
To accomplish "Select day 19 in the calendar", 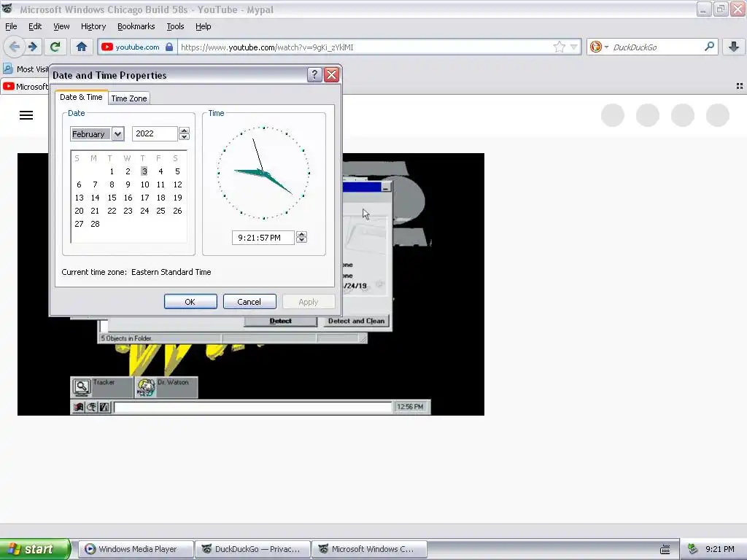I will tap(177, 198).
